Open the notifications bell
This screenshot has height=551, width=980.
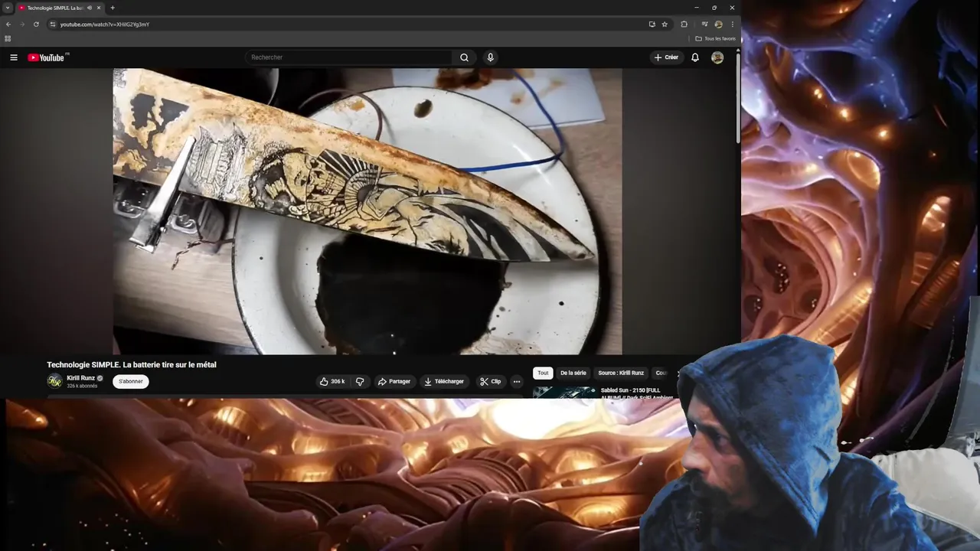pyautogui.click(x=695, y=57)
